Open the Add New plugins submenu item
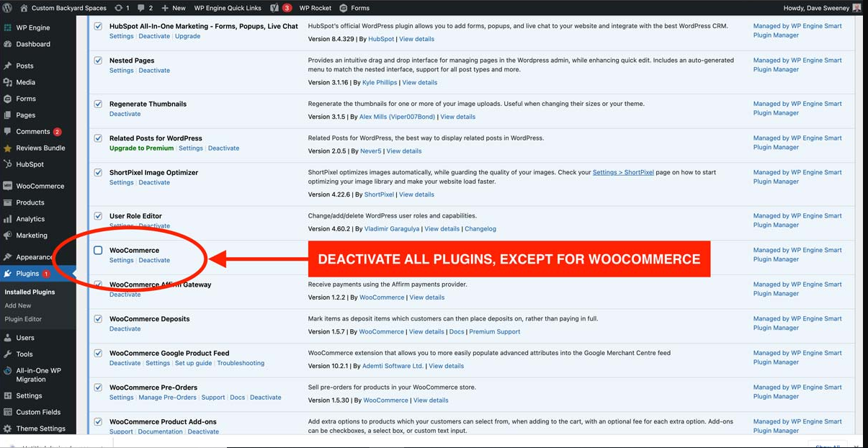This screenshot has height=448, width=868. point(18,305)
